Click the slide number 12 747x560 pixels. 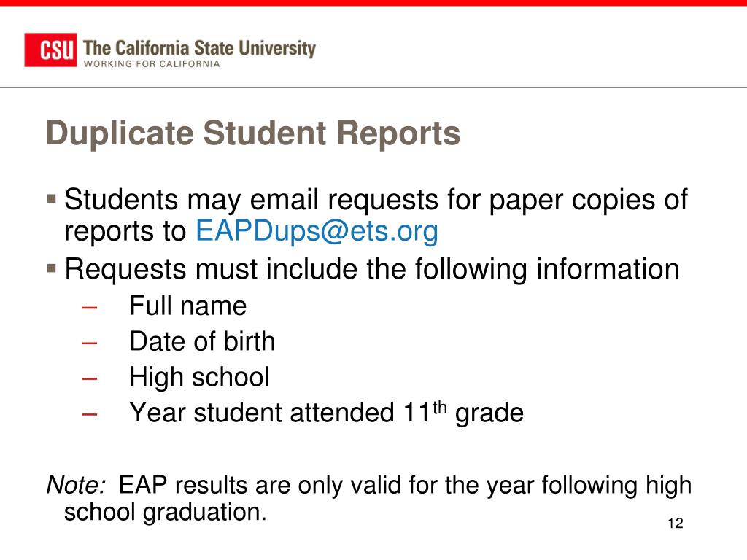click(676, 524)
